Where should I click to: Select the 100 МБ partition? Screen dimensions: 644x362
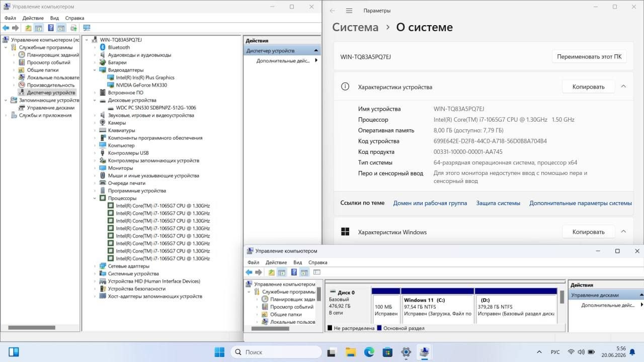click(386, 306)
